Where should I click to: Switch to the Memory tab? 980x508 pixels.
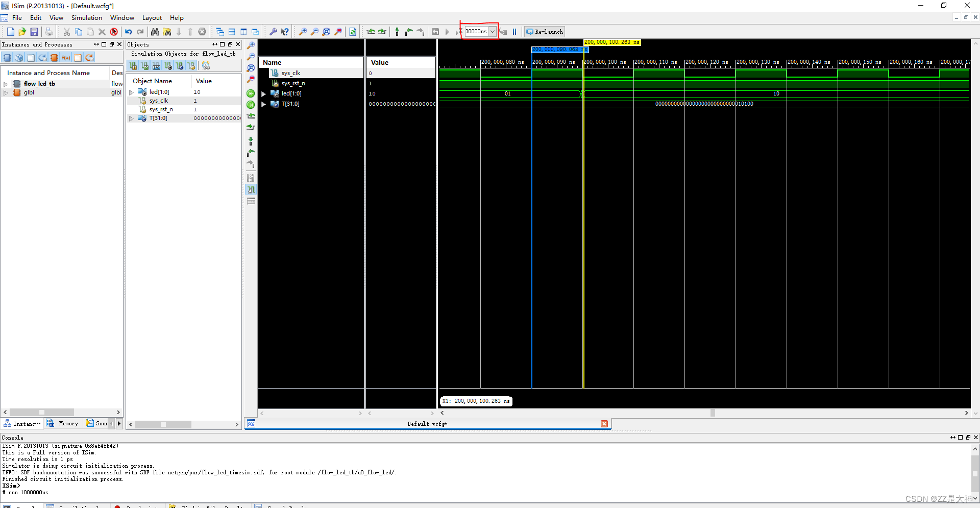[63, 423]
